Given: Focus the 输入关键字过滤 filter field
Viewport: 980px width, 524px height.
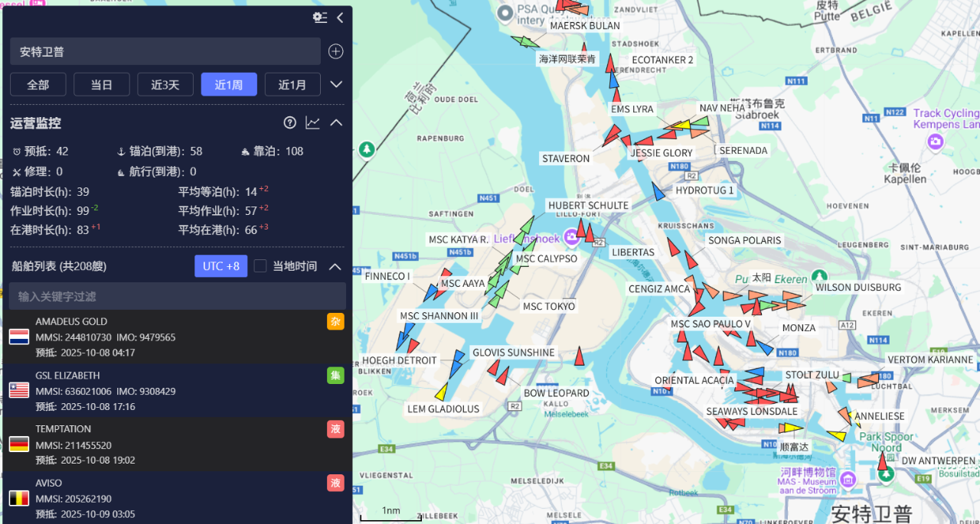Looking at the screenshot, I should (177, 296).
